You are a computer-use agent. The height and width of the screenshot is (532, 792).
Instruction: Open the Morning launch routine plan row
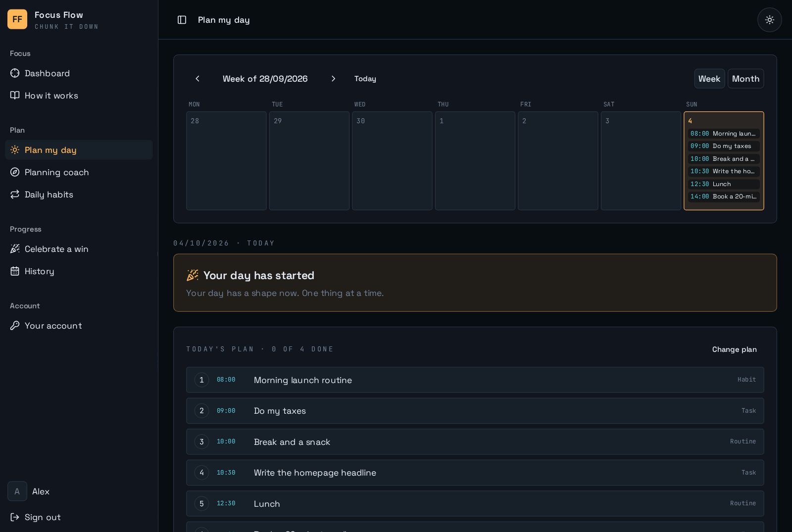pyautogui.click(x=475, y=380)
